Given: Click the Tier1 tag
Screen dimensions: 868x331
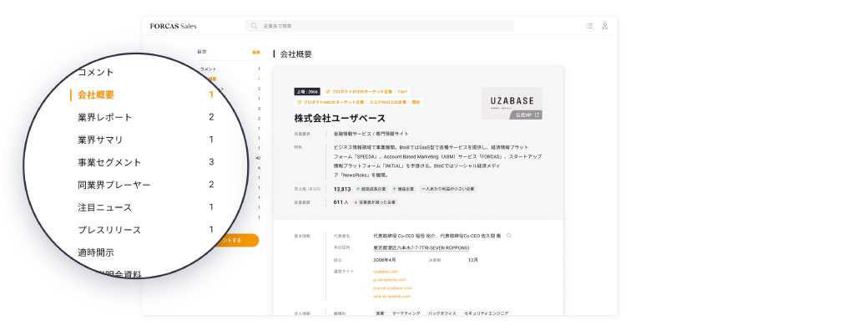Looking at the screenshot, I should (402, 91).
